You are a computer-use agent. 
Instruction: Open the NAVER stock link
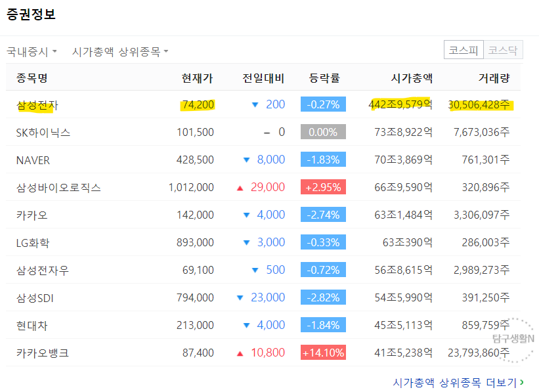click(33, 160)
